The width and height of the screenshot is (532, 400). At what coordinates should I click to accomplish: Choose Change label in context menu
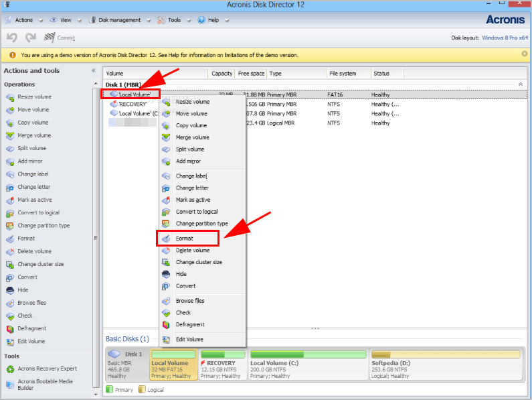click(x=202, y=176)
